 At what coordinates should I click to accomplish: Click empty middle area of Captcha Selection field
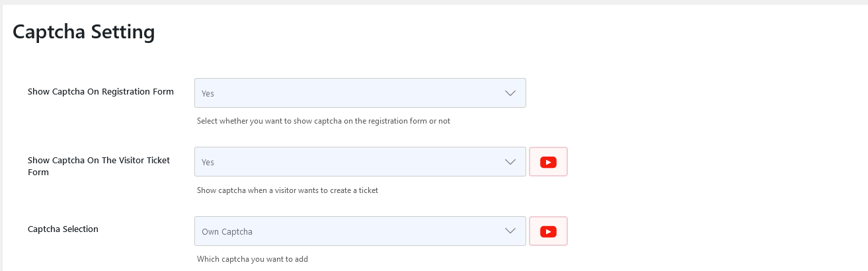pos(370,231)
